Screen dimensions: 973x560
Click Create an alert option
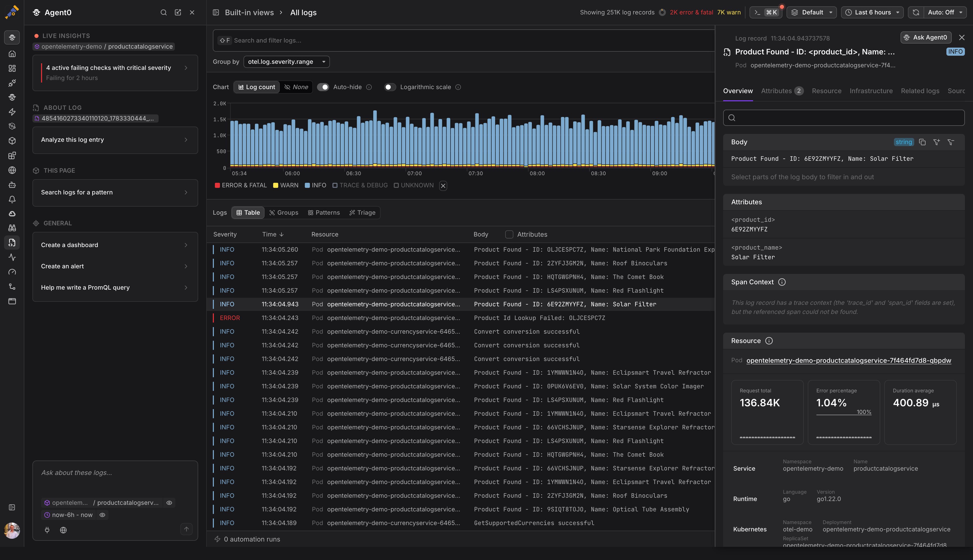[115, 266]
